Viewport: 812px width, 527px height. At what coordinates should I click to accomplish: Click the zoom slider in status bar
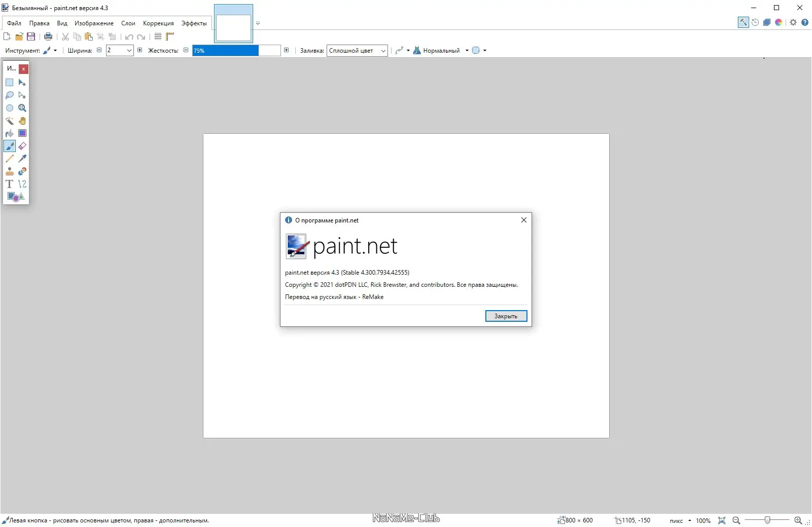767,520
